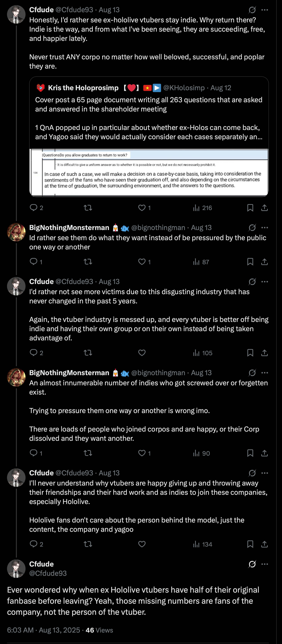Open @bignothingman profile from first reply
Screen dimensions: 282x644
click(158, 227)
